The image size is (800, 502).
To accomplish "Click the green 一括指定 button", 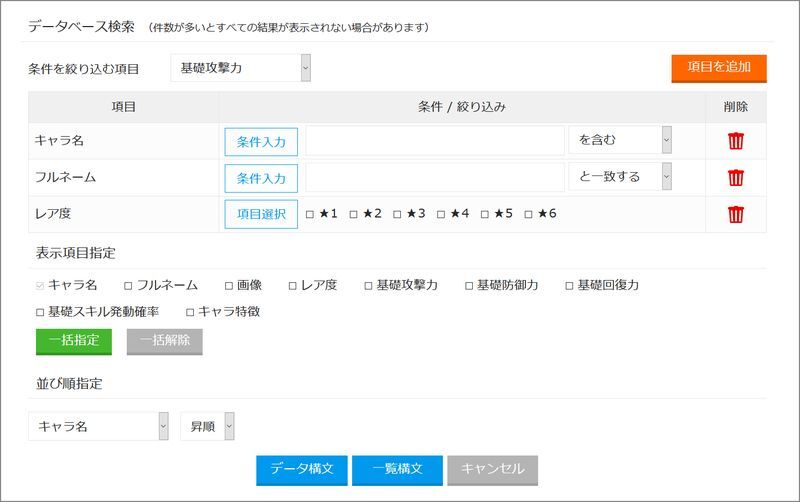I will [74, 341].
